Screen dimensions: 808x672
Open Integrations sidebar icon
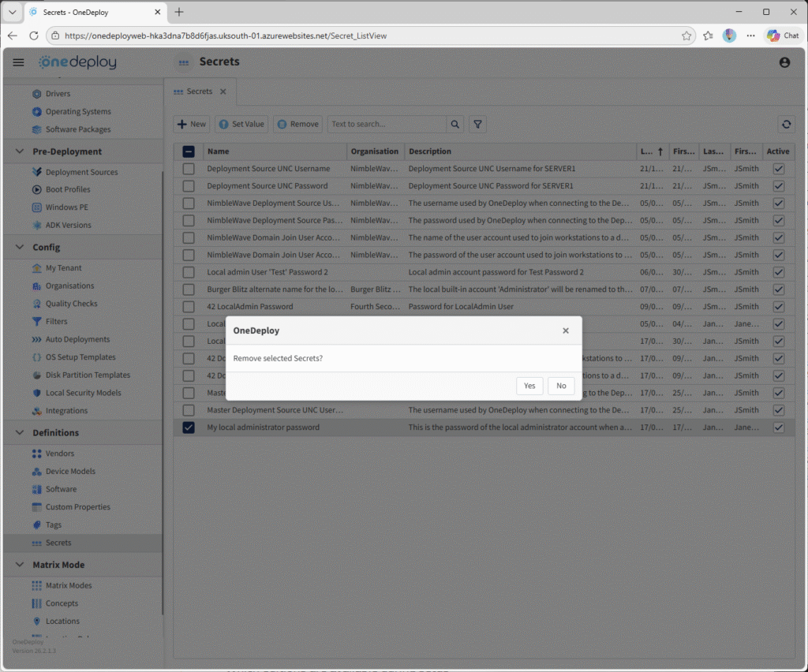(36, 410)
